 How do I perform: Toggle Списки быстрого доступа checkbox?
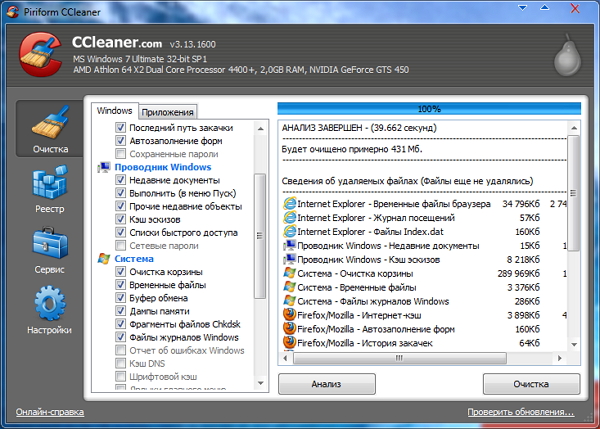pyautogui.click(x=121, y=232)
